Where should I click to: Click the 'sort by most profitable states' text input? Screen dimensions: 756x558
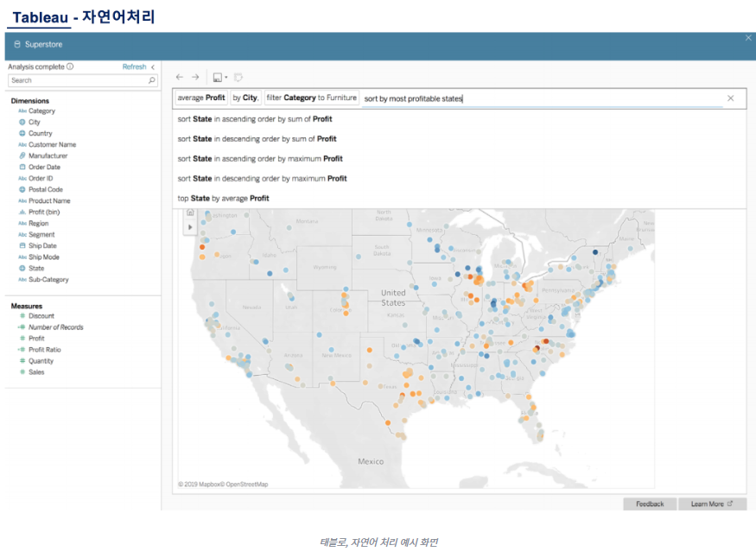pyautogui.click(x=543, y=98)
